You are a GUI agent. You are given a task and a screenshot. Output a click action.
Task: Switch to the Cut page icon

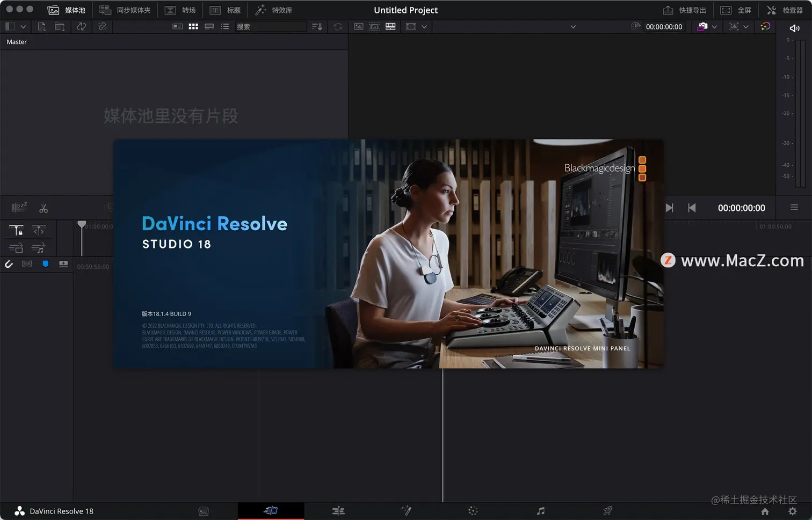(x=271, y=510)
